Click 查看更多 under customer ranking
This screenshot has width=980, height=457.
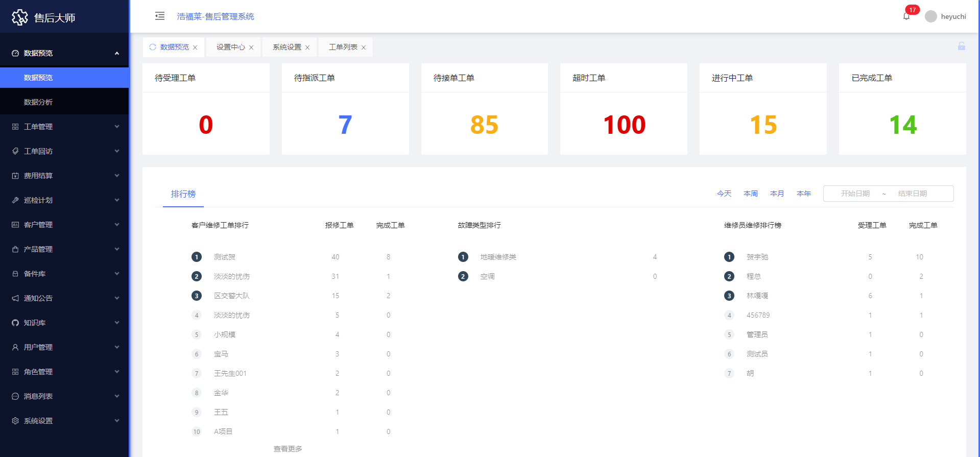[x=288, y=449]
